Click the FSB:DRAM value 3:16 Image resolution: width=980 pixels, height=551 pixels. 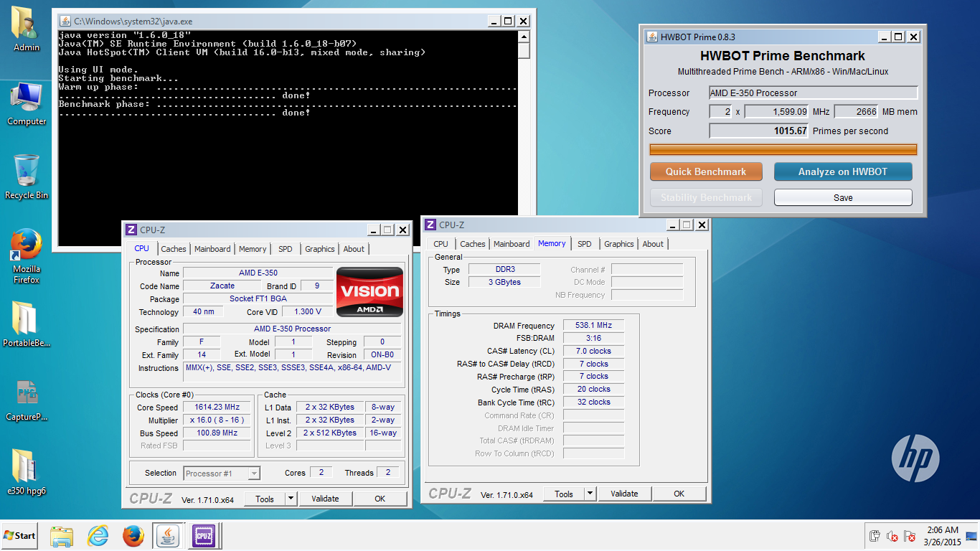tap(594, 338)
